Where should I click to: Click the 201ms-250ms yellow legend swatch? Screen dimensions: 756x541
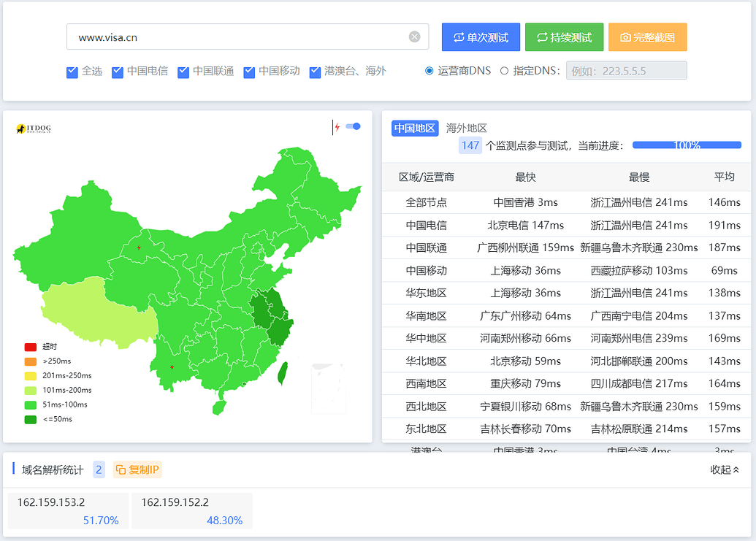tap(31, 376)
